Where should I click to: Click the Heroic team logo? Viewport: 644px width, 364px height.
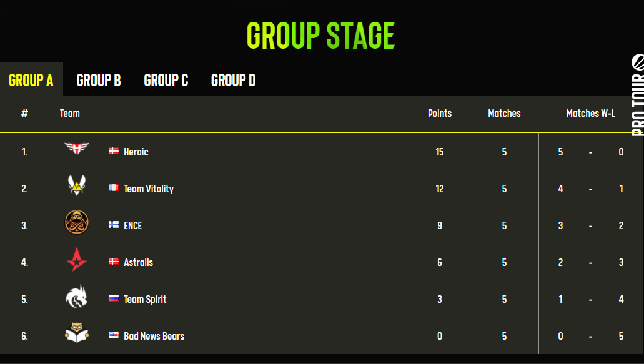[x=77, y=148]
